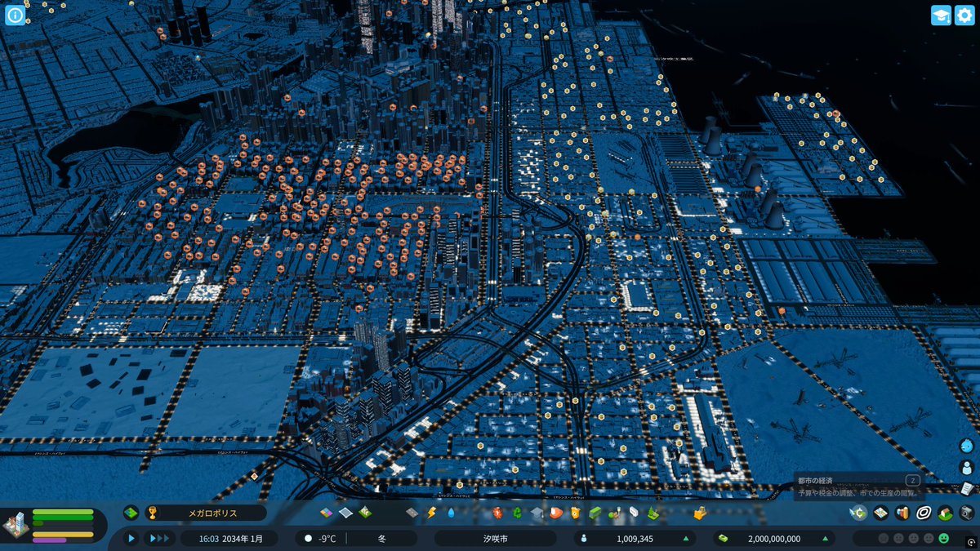Open the Radio panel circular icon
The width and height of the screenshot is (980, 551).
click(924, 513)
